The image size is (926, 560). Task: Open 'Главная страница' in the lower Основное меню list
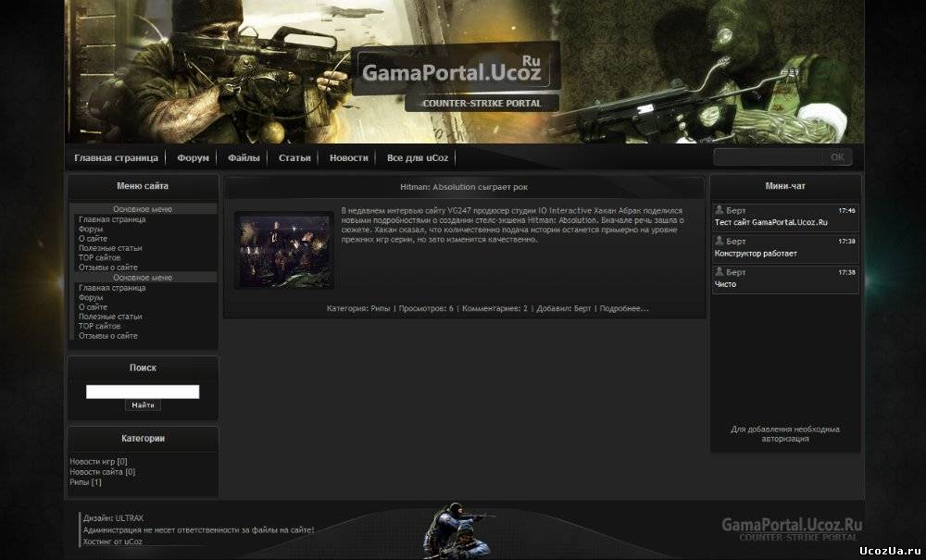coord(112,288)
